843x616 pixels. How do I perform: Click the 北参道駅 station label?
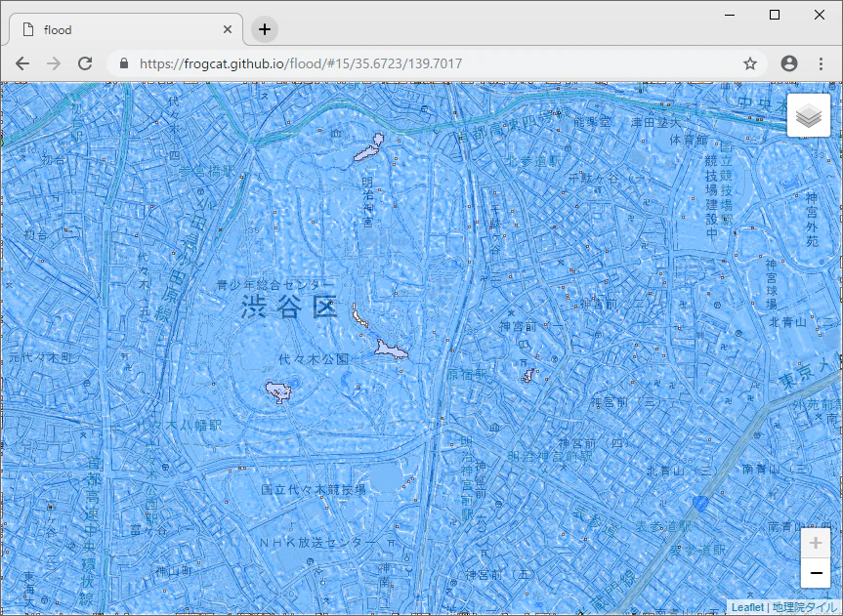(x=533, y=160)
